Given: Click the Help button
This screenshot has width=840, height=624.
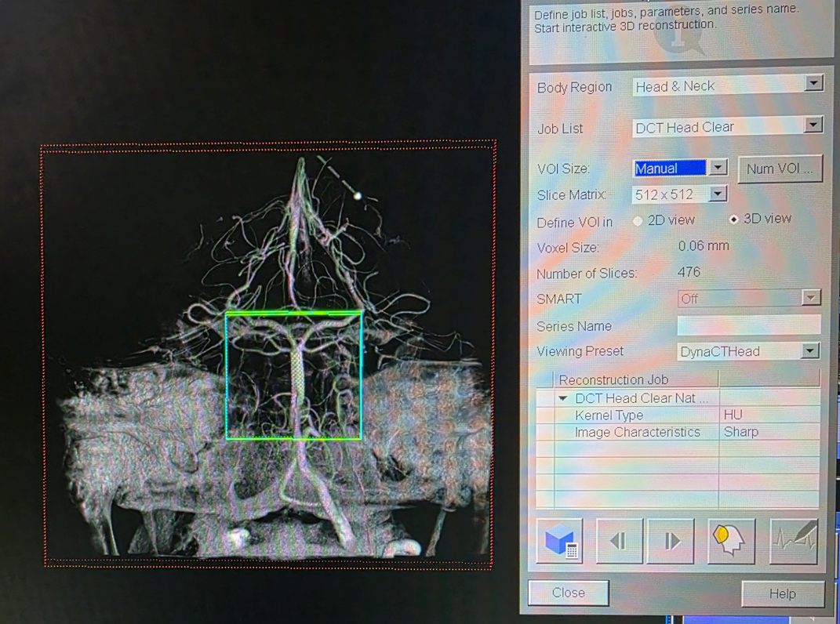Looking at the screenshot, I should 782,593.
